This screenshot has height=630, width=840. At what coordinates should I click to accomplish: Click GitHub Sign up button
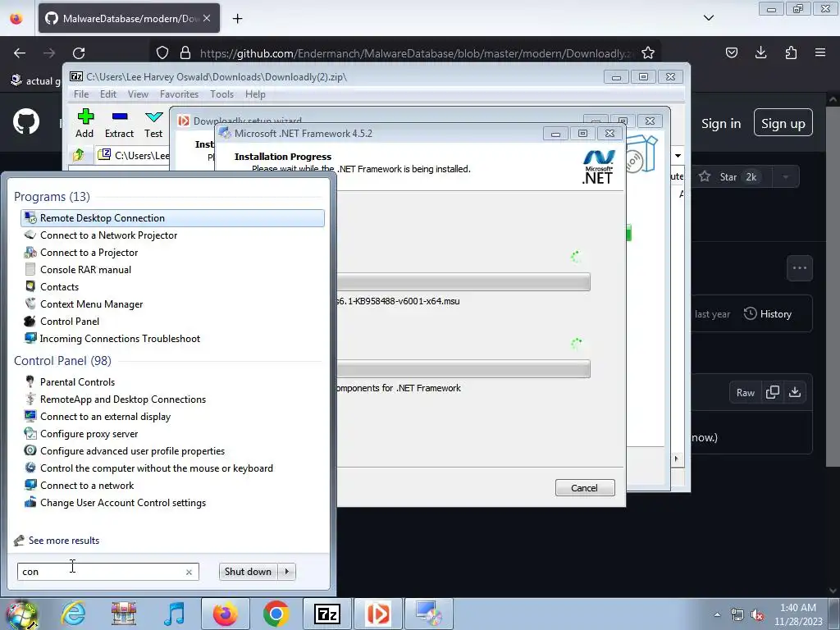click(783, 123)
